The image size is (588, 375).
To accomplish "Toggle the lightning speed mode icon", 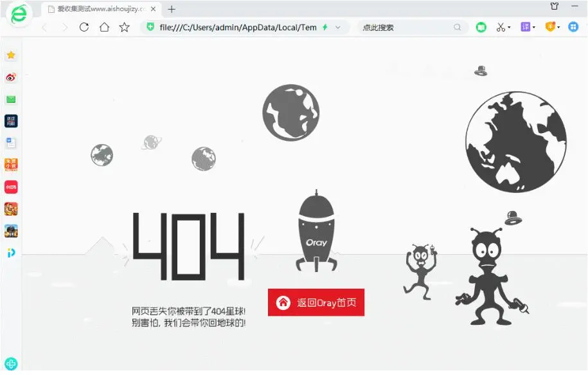I will click(x=325, y=27).
